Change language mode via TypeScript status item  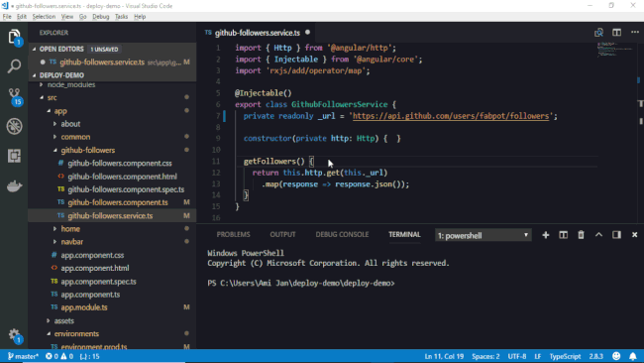(x=565, y=356)
